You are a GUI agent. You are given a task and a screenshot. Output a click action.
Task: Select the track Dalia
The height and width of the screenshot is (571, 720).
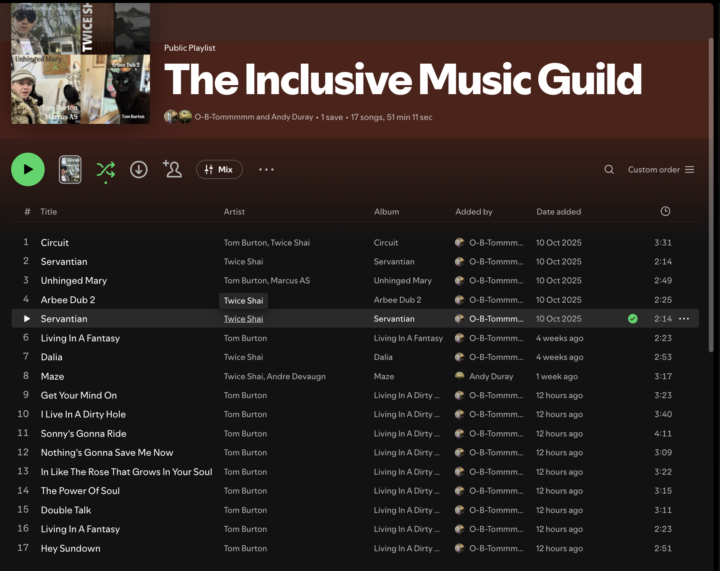(x=51, y=357)
